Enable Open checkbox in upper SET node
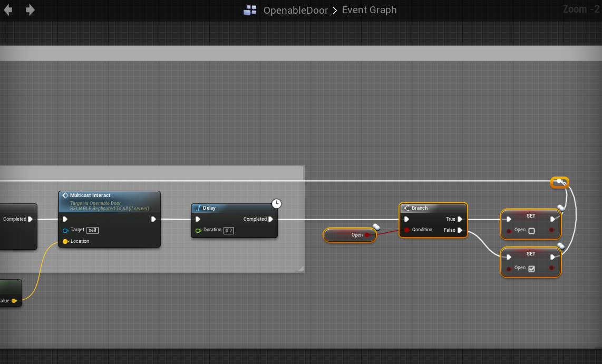The height and width of the screenshot is (364, 602). tap(531, 231)
